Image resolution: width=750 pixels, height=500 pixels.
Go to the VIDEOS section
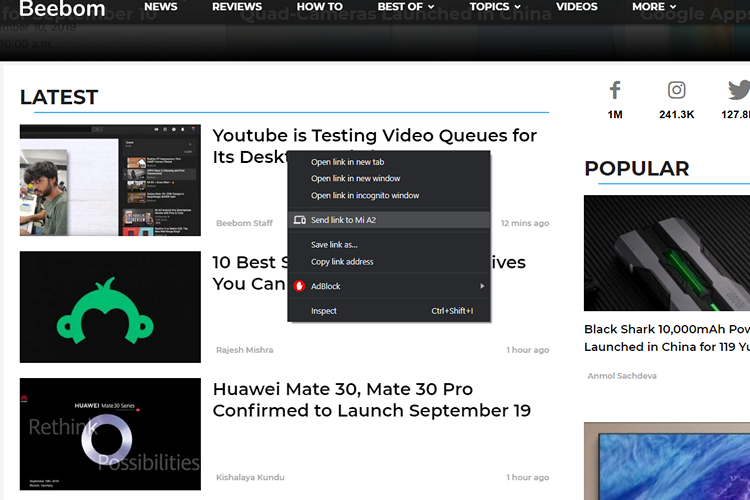coord(577,7)
